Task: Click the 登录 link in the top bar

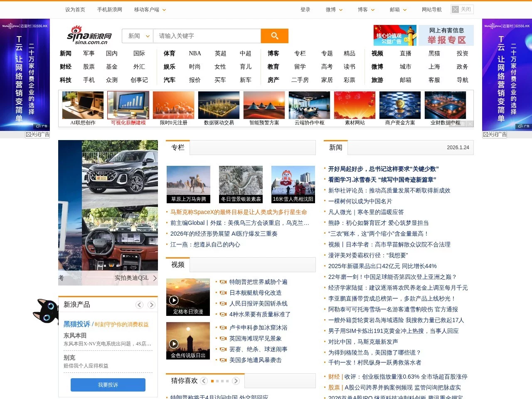Action: click(305, 9)
